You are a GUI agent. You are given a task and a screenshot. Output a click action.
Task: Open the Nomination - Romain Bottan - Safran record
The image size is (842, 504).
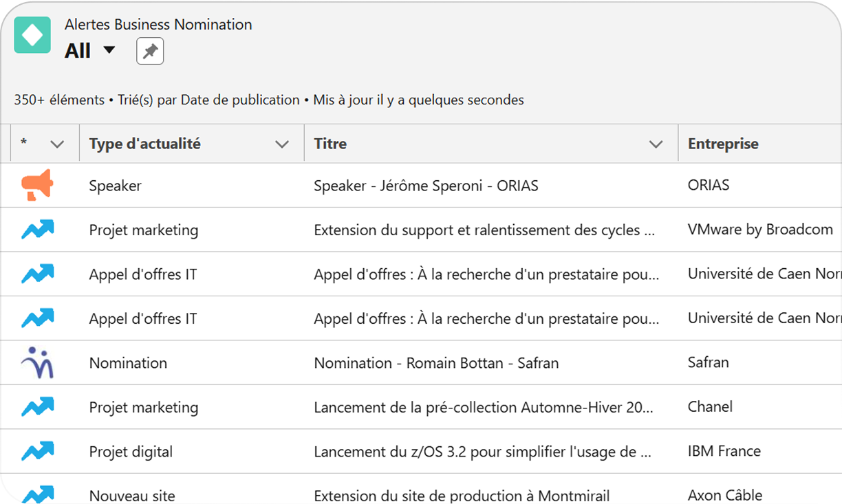[436, 363]
